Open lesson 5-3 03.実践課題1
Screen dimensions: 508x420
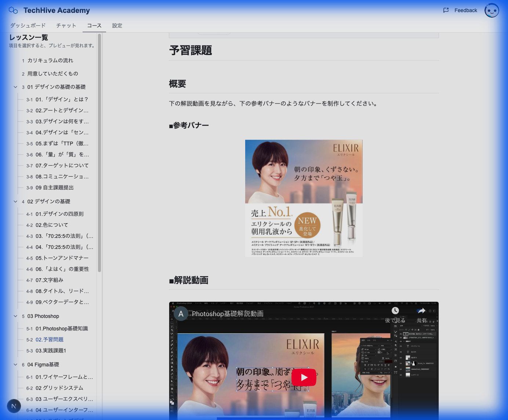51,351
